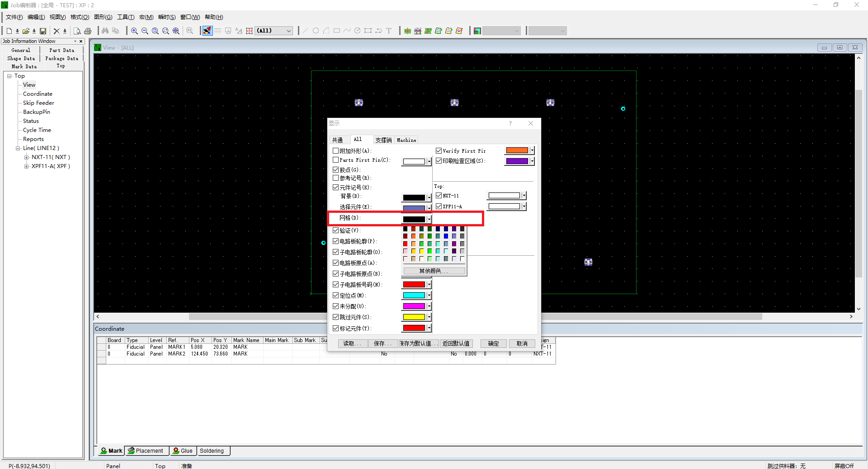Click the Delete X toolbar icon
Viewport: 868px width, 469px height.
click(57, 31)
